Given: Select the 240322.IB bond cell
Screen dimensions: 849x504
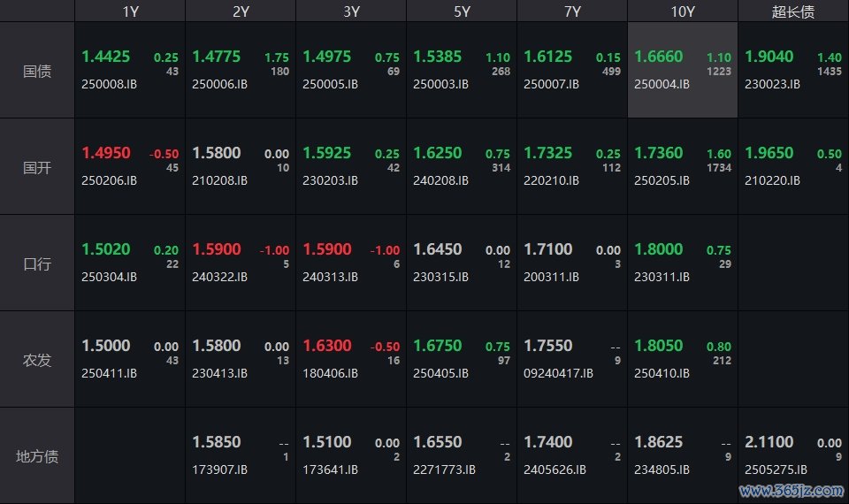Looking at the screenshot, I should point(241,263).
